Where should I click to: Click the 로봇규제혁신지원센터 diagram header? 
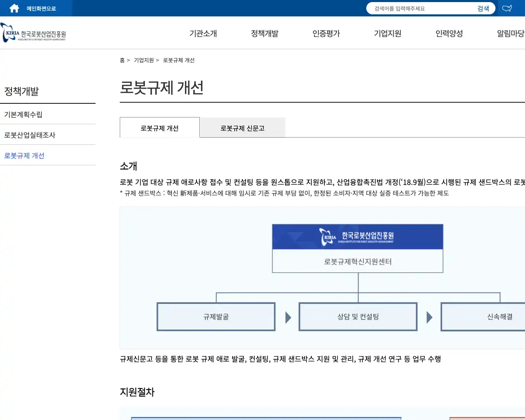click(357, 261)
